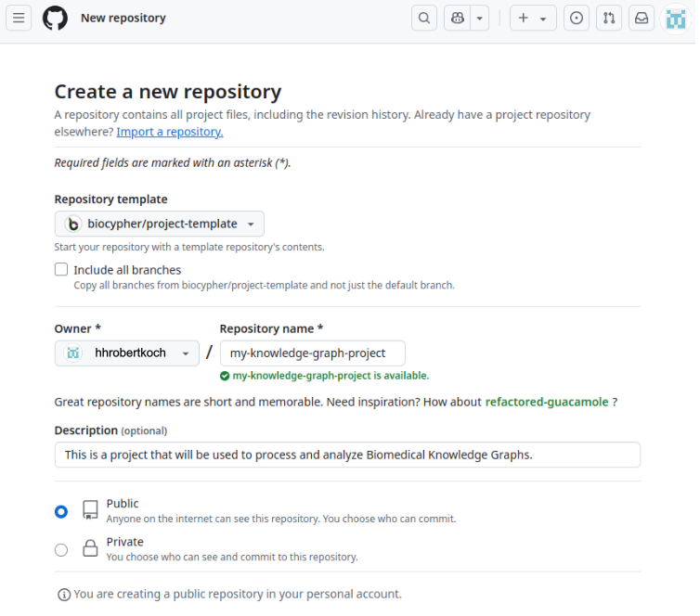
Task: Click the GitHub logo homepage icon
Action: tap(55, 18)
